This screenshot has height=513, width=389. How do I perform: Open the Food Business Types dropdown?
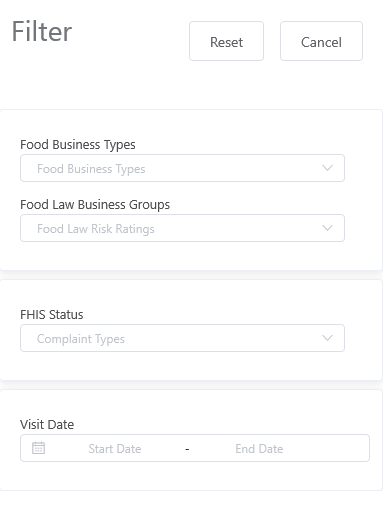pyautogui.click(x=182, y=168)
